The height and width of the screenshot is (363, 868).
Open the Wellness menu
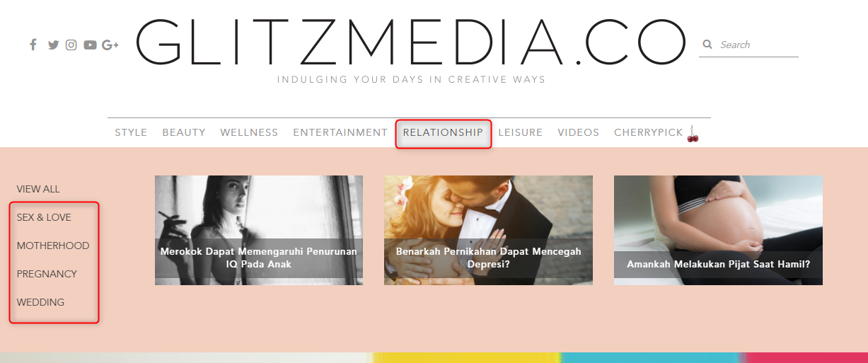click(249, 132)
